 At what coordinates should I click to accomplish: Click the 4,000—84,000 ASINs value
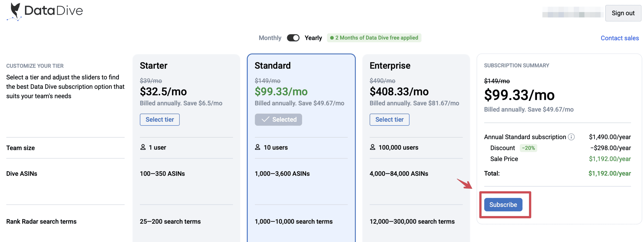(x=399, y=174)
